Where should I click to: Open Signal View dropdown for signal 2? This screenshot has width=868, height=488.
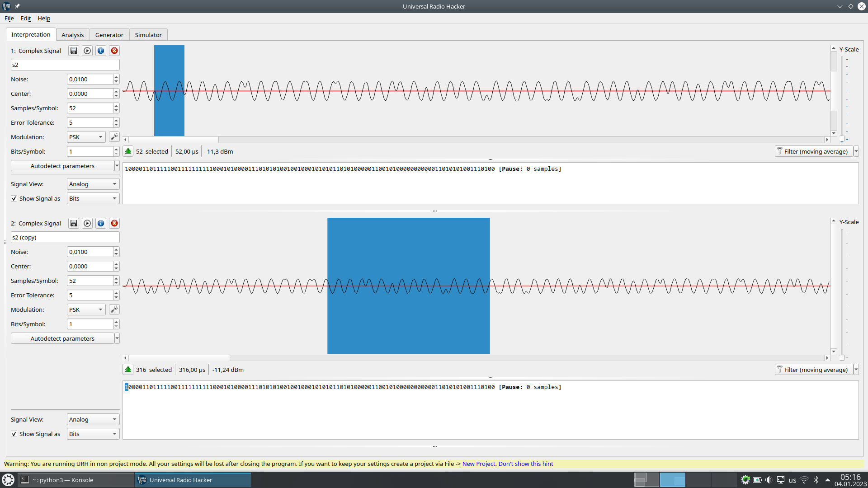93,419
